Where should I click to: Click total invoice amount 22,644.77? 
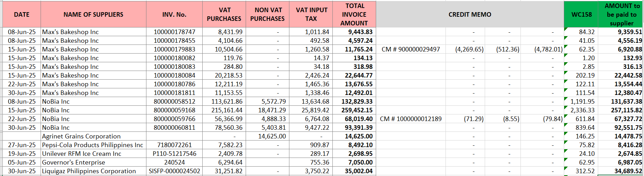[354, 75]
